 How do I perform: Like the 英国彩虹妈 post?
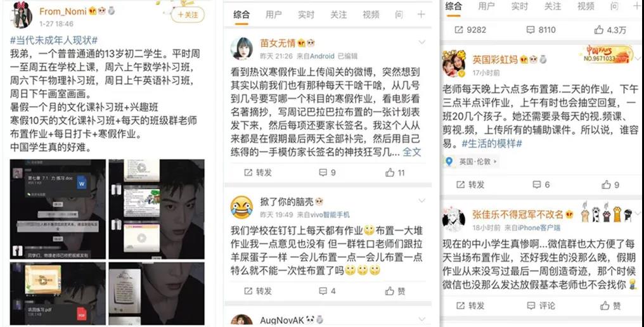coord(610,185)
